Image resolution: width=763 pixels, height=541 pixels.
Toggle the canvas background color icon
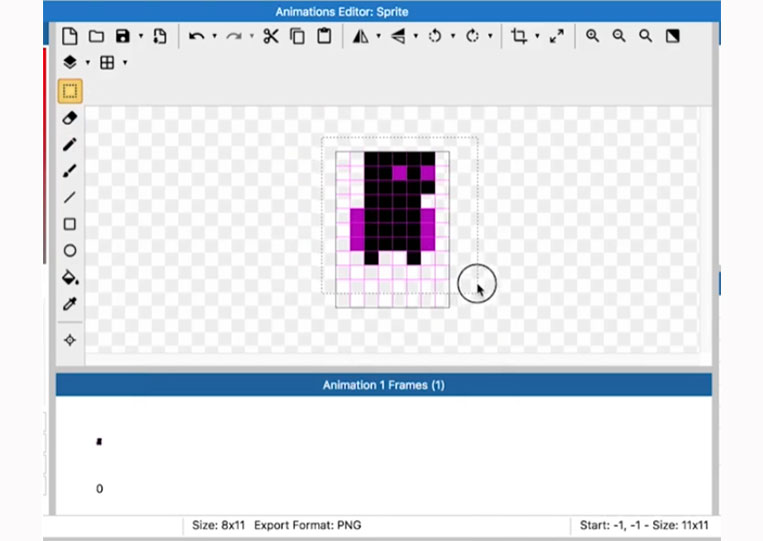pos(672,36)
